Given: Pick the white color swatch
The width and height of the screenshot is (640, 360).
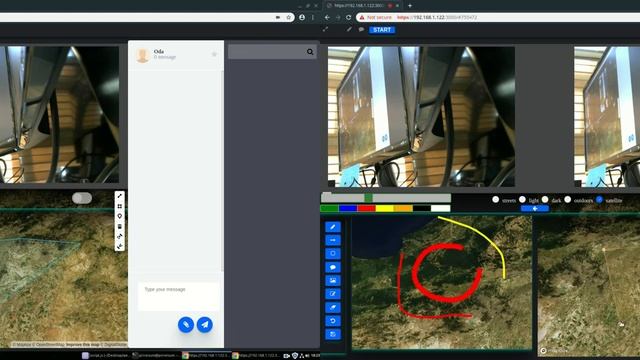Looking at the screenshot, I should point(440,209).
